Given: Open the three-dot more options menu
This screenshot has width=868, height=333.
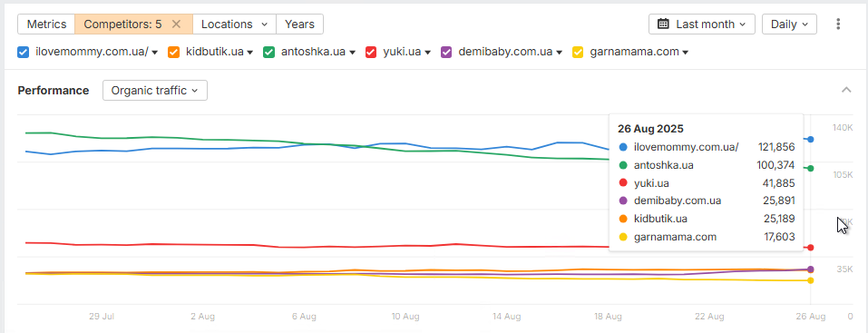Looking at the screenshot, I should 838,24.
